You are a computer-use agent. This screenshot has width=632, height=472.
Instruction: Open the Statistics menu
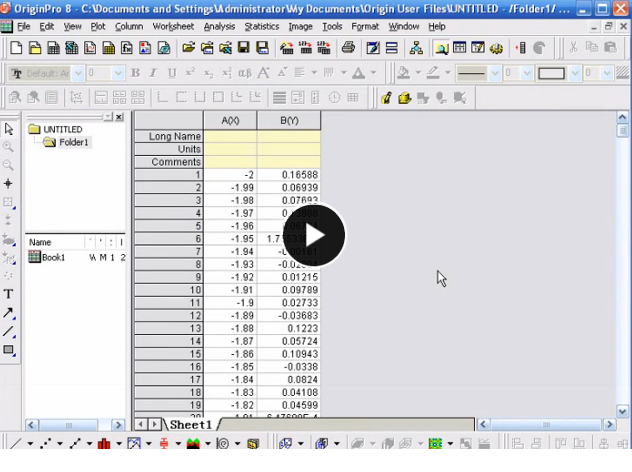point(262,27)
